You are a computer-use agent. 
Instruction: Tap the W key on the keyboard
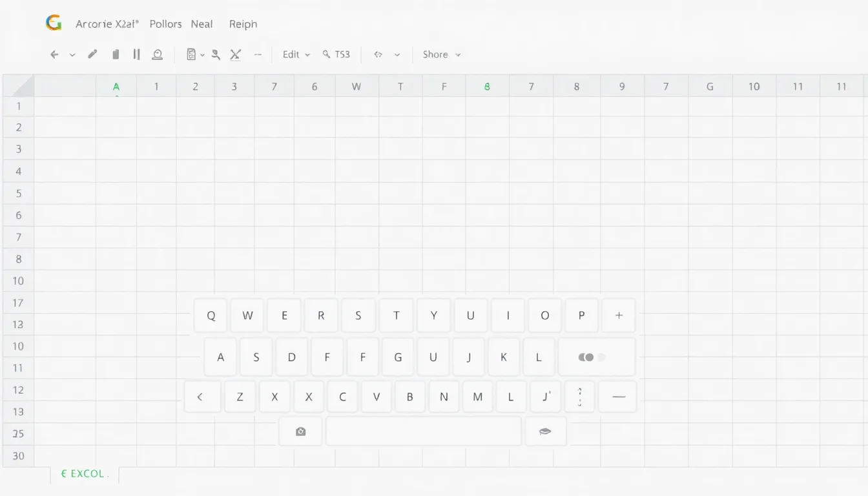(x=247, y=316)
